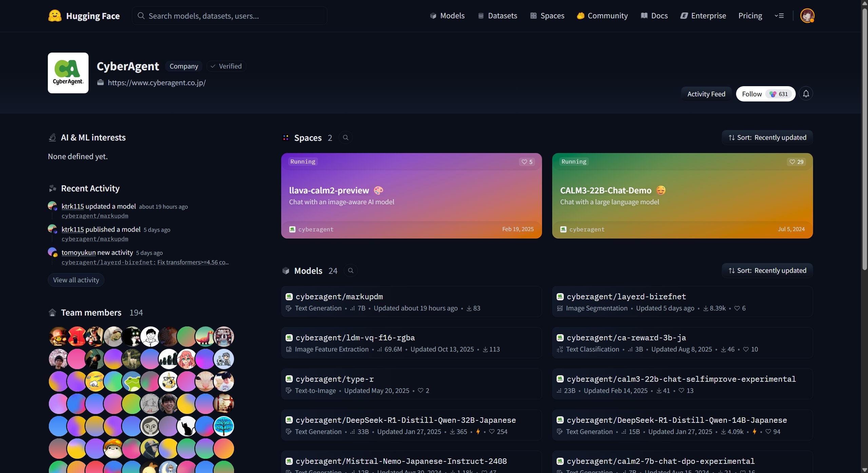The image size is (868, 473).
Task: Click the Activity Feed button
Action: pyautogui.click(x=706, y=94)
